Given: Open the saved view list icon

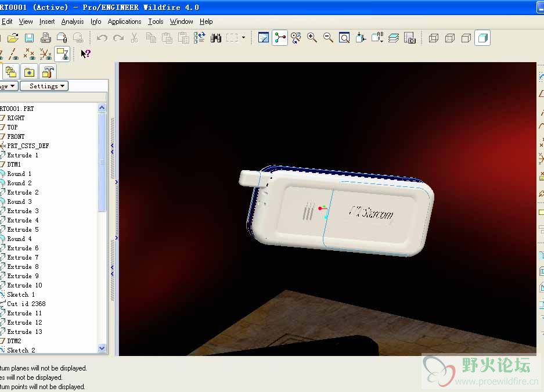Looking at the screenshot, I should pos(377,38).
